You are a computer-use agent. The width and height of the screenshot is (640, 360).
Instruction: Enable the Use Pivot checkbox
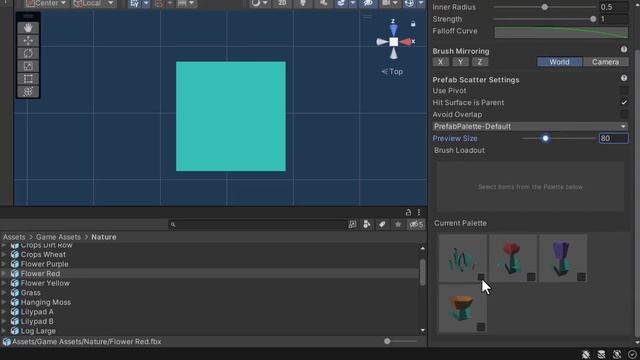coord(624,91)
